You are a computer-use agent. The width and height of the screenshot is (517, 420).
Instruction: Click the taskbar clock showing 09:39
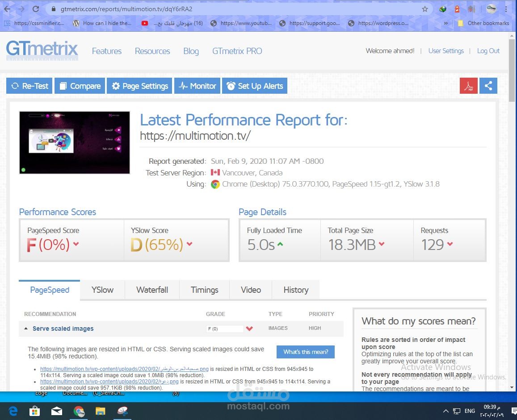coord(492,411)
